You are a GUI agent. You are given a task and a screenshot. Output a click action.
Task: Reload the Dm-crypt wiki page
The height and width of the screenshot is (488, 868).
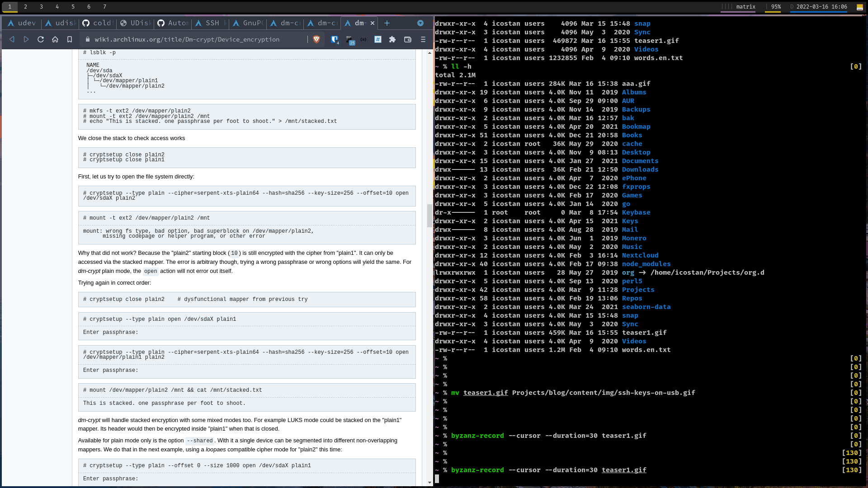coord(41,39)
